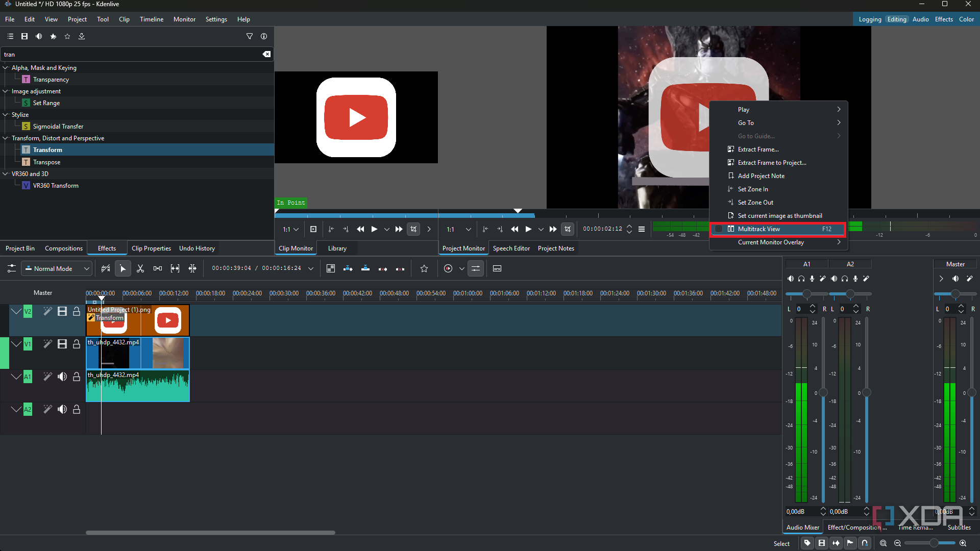The image size is (980, 551).
Task: Collapse the Alpha, Mask and Keying group
Action: tap(6, 67)
